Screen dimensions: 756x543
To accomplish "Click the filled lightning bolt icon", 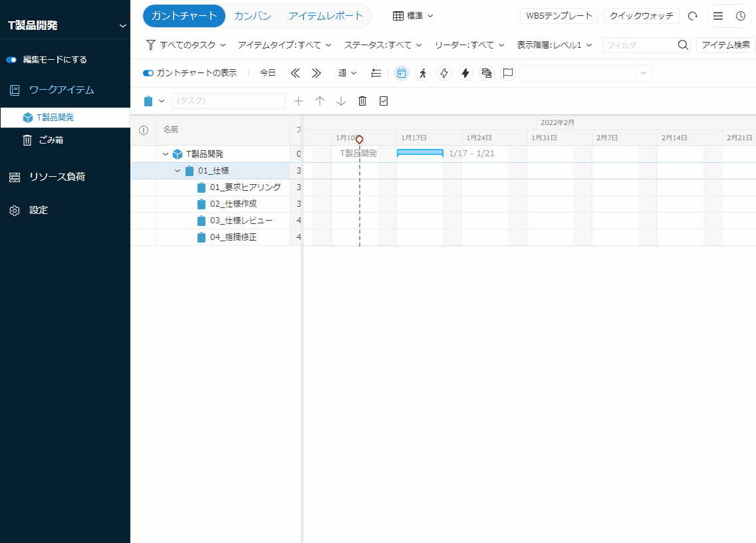I will [x=465, y=73].
